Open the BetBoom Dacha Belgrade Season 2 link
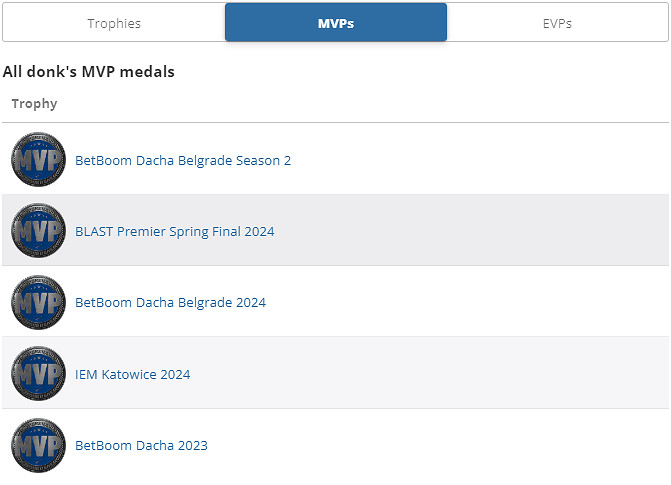671x485 pixels. 183,160
